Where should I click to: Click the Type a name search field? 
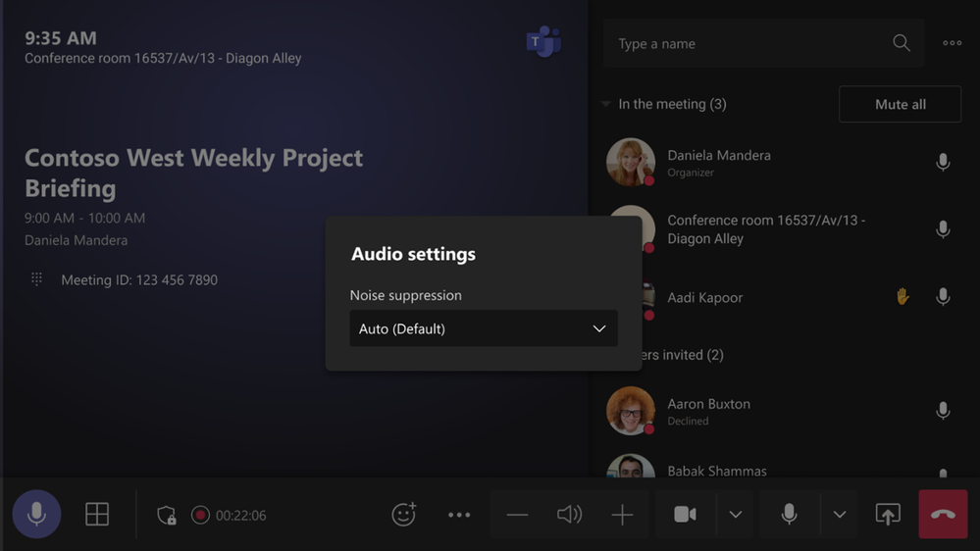[x=764, y=43]
